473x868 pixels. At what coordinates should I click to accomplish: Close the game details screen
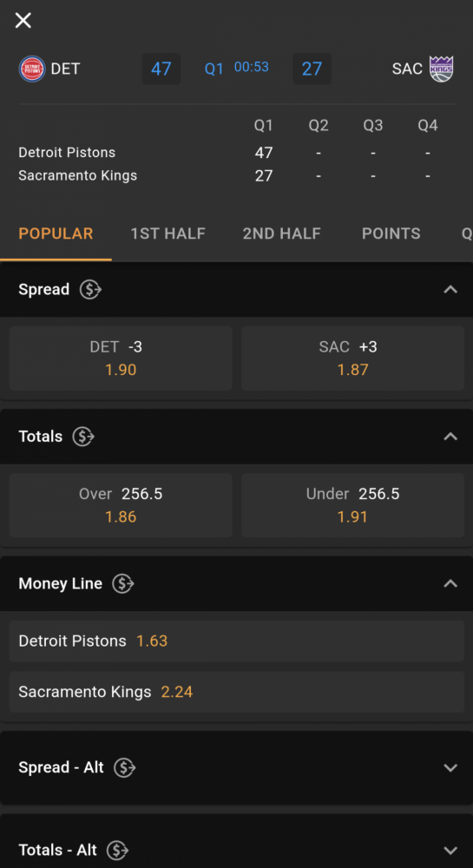[x=23, y=21]
